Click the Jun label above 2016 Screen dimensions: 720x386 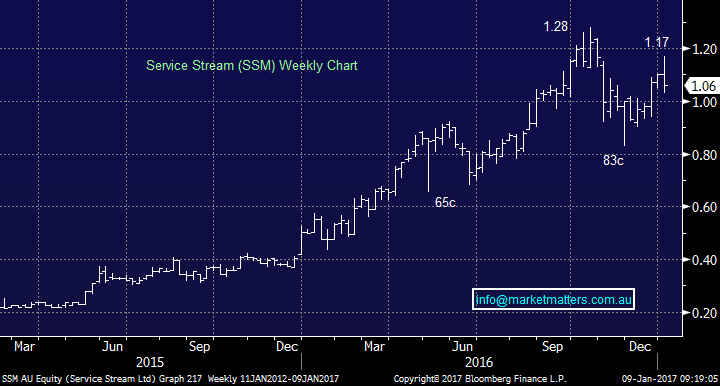(462, 347)
